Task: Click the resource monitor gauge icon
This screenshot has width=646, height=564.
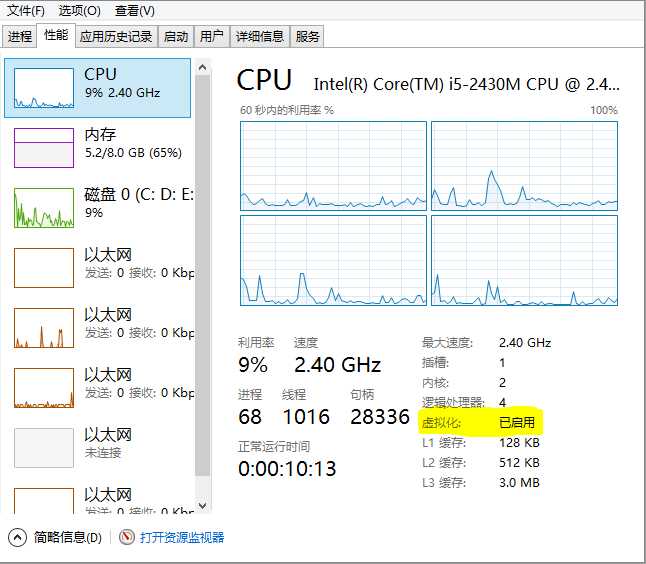Action: click(x=127, y=537)
